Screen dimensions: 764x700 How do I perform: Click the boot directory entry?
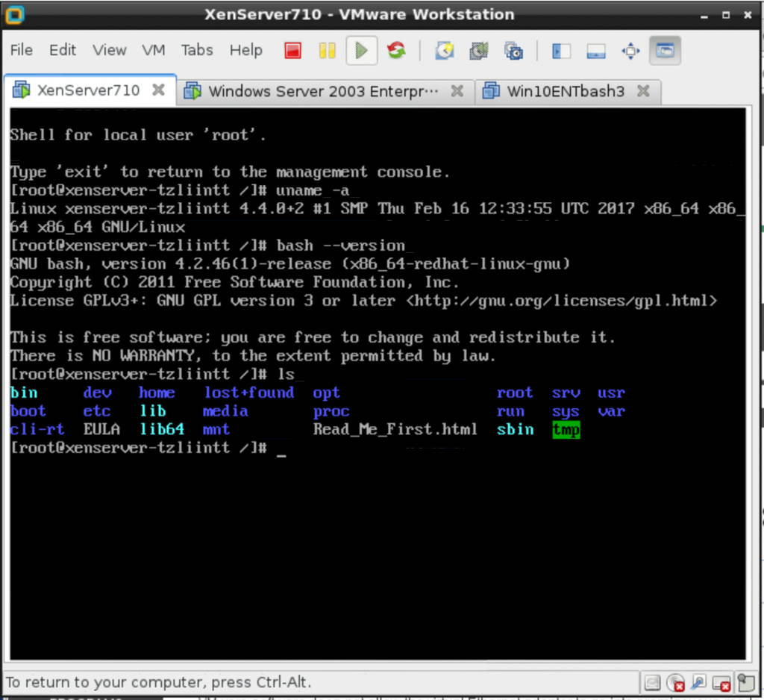click(28, 411)
